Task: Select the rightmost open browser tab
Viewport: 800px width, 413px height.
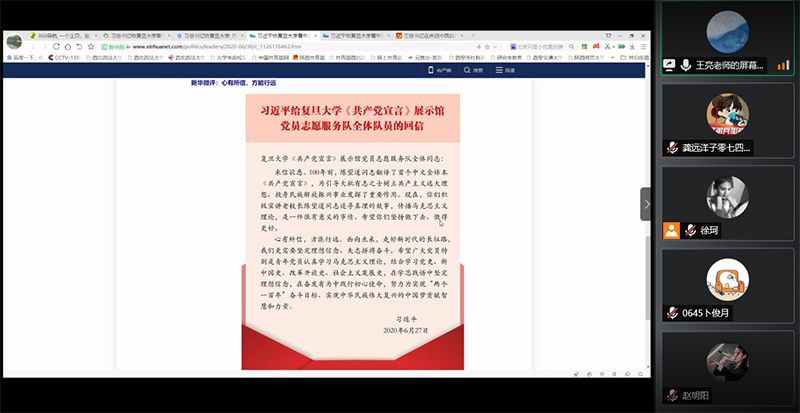Action: click(428, 34)
